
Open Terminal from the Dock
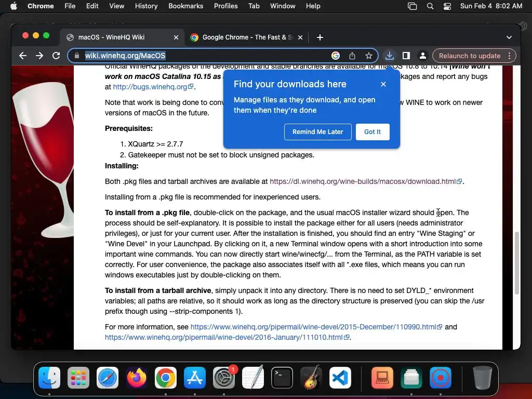(x=282, y=378)
